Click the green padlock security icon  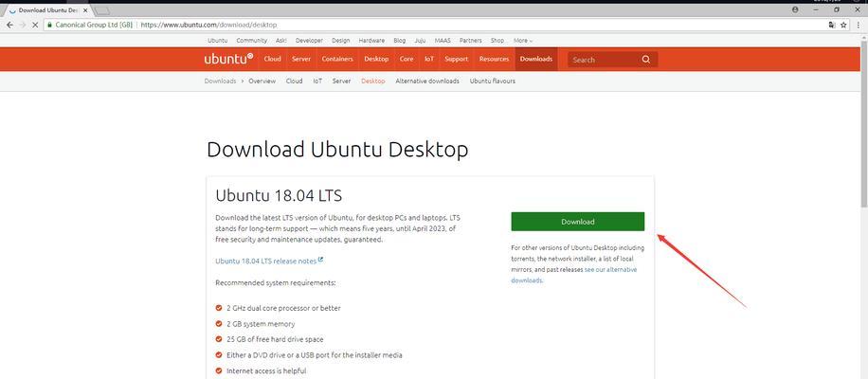50,25
